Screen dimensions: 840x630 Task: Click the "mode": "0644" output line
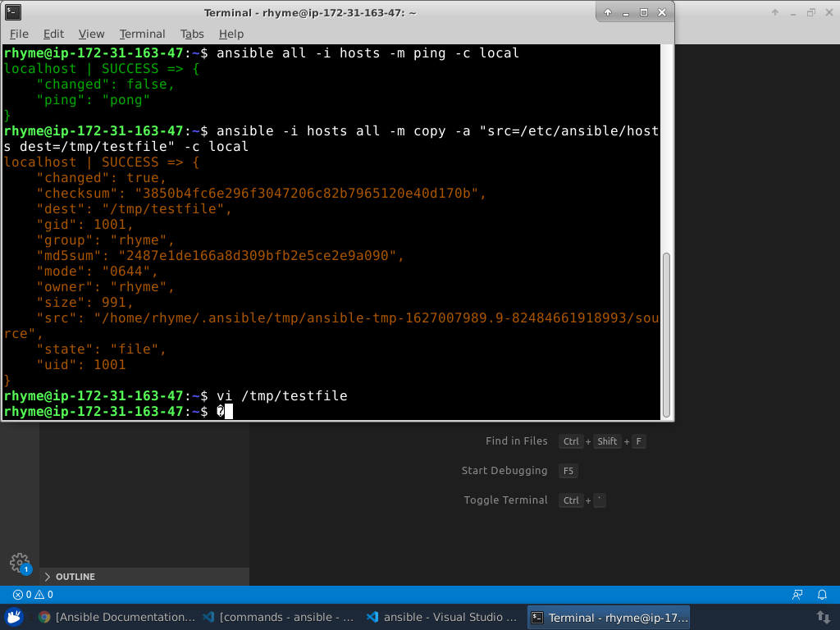tap(98, 272)
